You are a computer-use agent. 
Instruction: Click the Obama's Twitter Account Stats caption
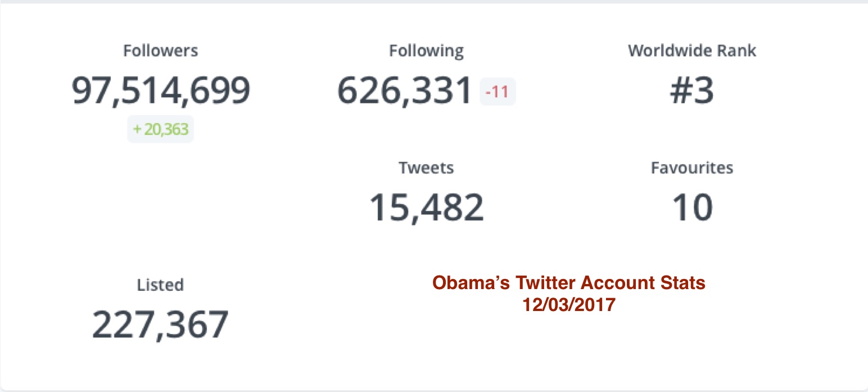(x=568, y=283)
